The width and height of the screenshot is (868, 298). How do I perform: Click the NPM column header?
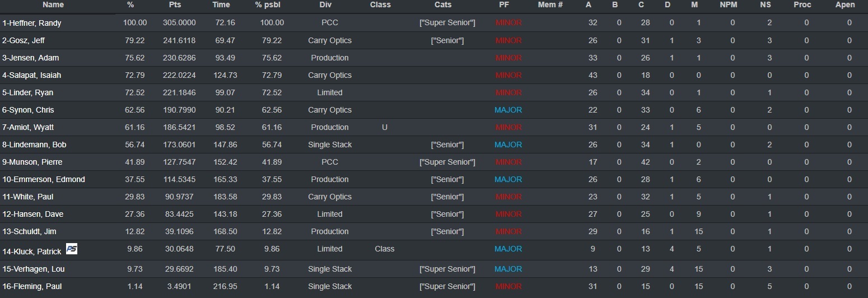(x=729, y=4)
